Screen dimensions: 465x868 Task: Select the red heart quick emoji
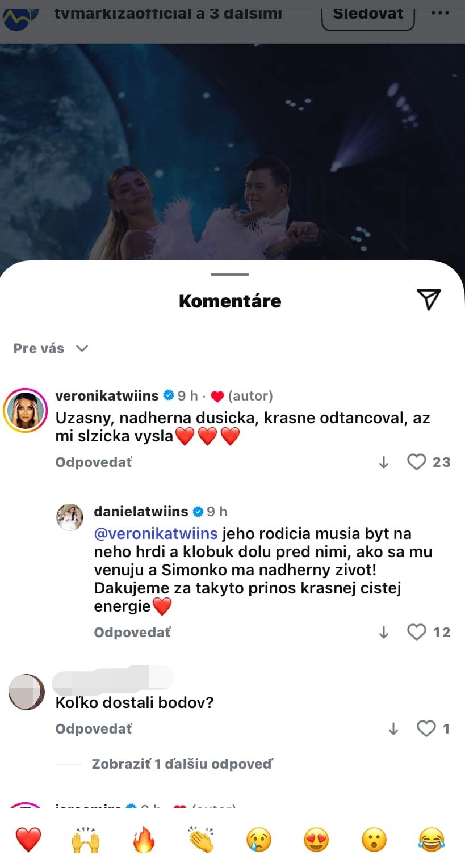point(28,840)
